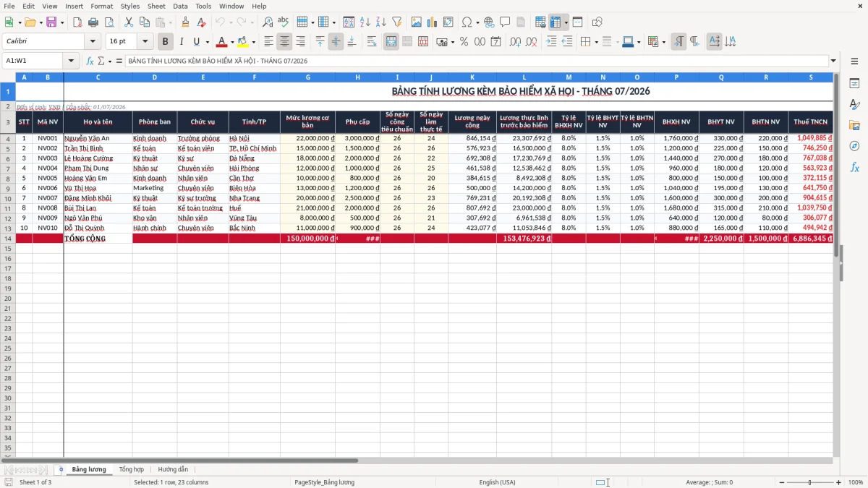Click the Sort icon

point(349,22)
